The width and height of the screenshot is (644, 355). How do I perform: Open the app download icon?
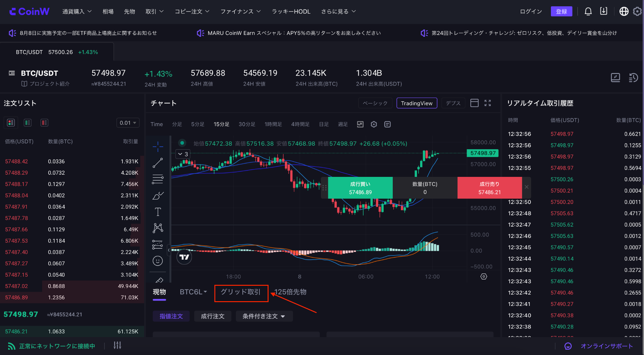point(603,11)
